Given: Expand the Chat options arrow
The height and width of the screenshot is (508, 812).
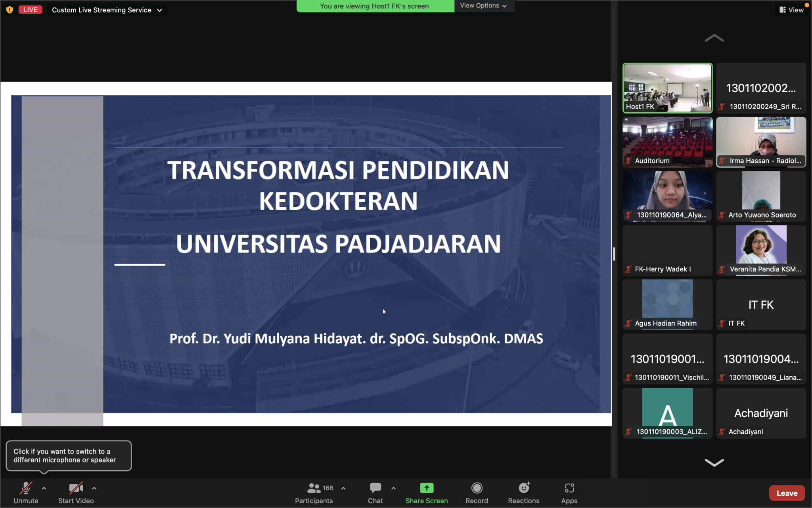Looking at the screenshot, I should pyautogui.click(x=393, y=489).
